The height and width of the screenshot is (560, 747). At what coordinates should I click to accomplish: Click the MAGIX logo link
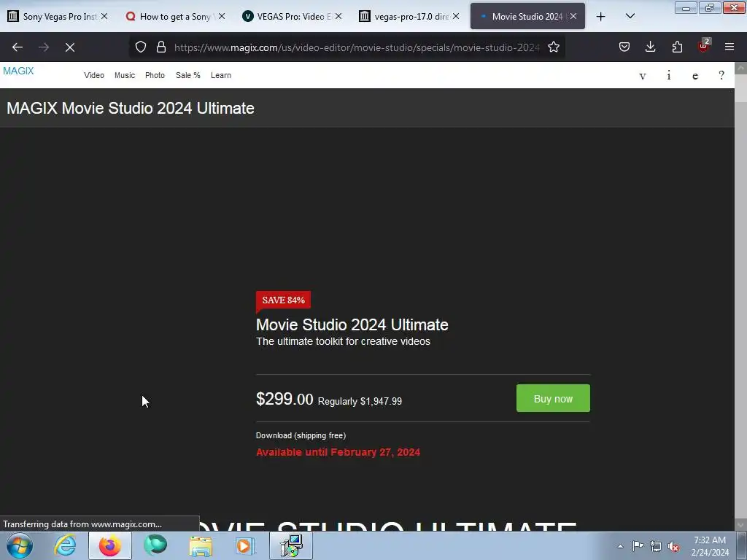18,71
